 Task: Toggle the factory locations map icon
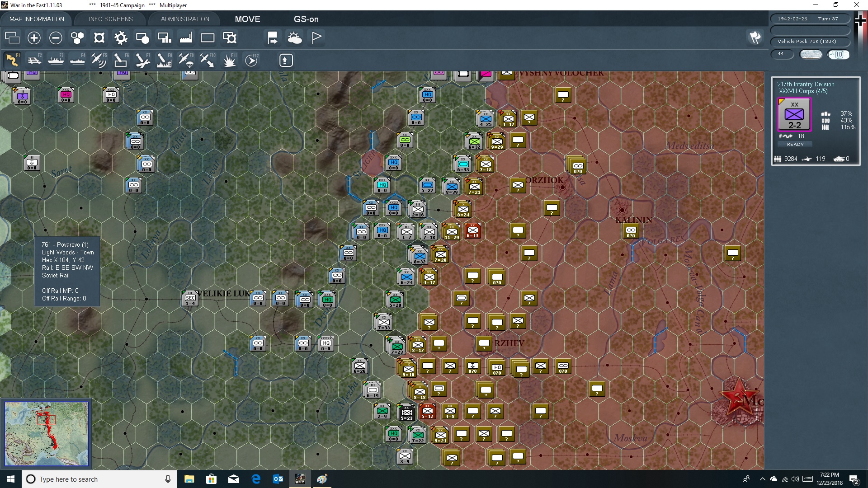186,38
